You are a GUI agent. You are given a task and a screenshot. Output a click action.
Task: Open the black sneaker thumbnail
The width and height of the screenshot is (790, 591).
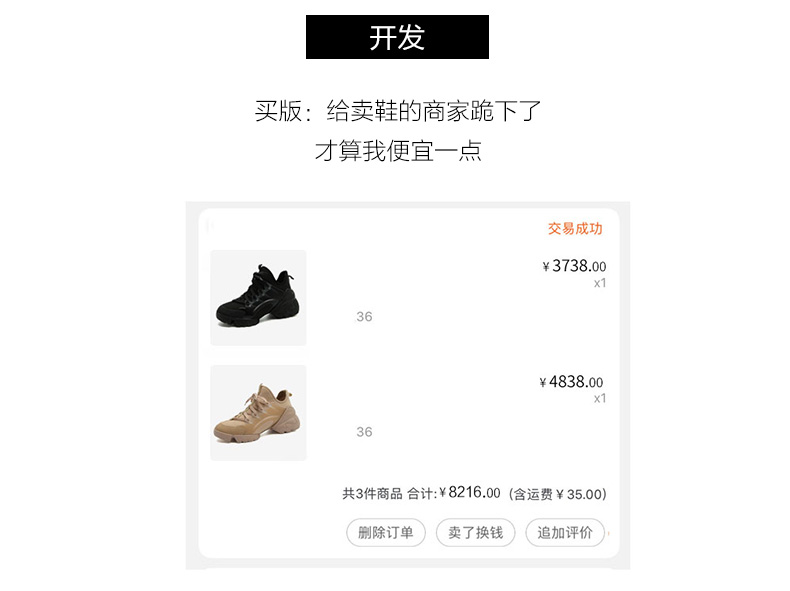point(258,298)
